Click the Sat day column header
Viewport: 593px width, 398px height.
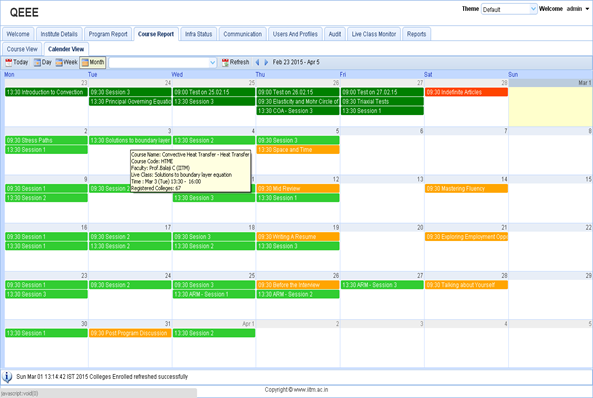(x=428, y=75)
